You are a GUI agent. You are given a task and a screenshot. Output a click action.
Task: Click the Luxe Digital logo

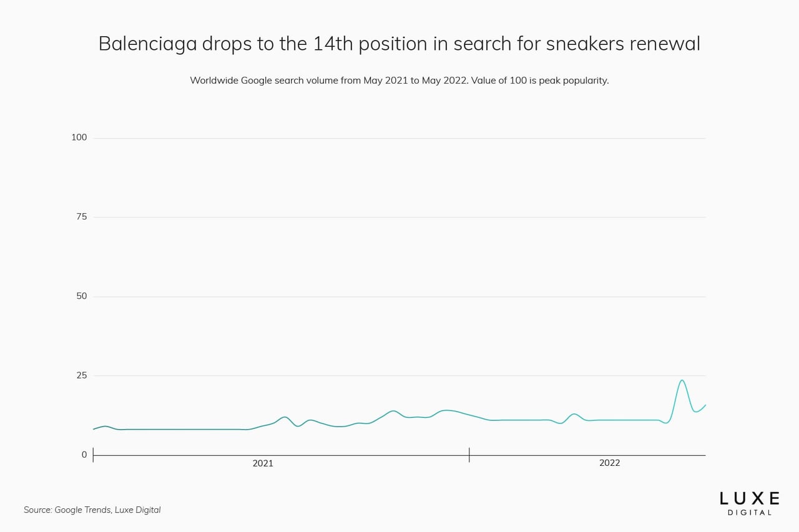750,503
